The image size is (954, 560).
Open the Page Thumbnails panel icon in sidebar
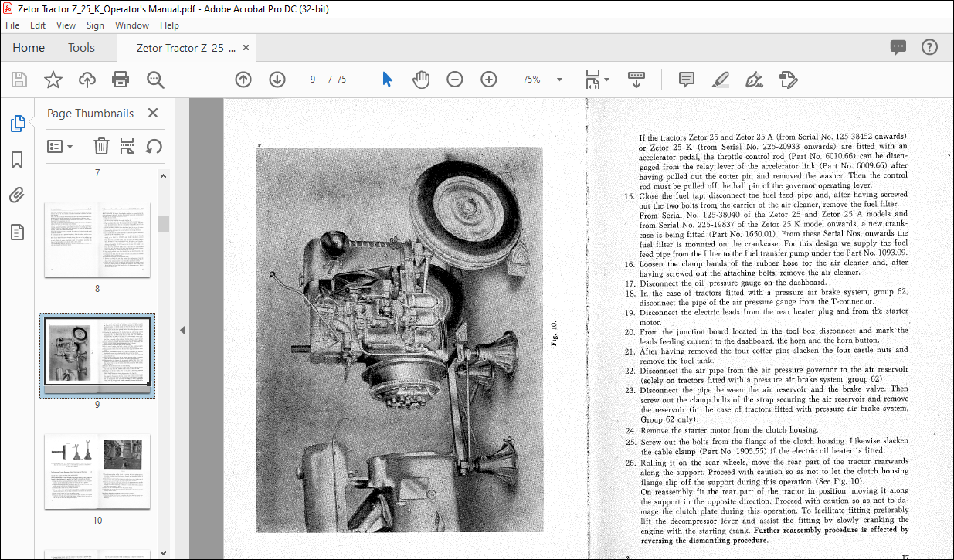pyautogui.click(x=17, y=124)
